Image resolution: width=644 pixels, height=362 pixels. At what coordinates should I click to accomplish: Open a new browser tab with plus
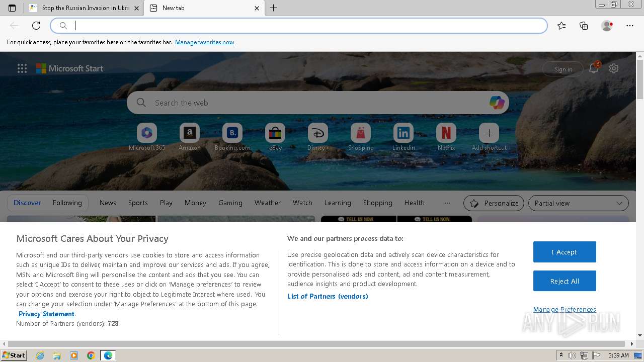coord(274,8)
